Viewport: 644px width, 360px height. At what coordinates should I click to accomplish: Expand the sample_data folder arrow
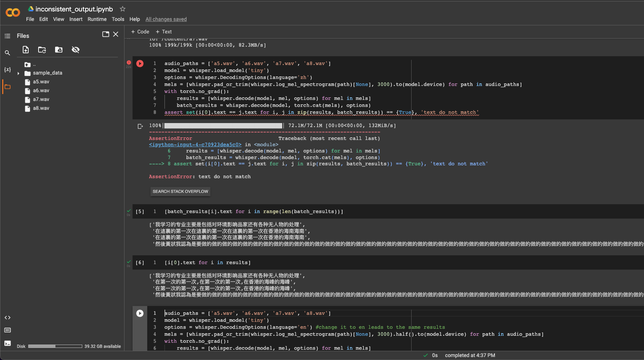[x=18, y=73]
